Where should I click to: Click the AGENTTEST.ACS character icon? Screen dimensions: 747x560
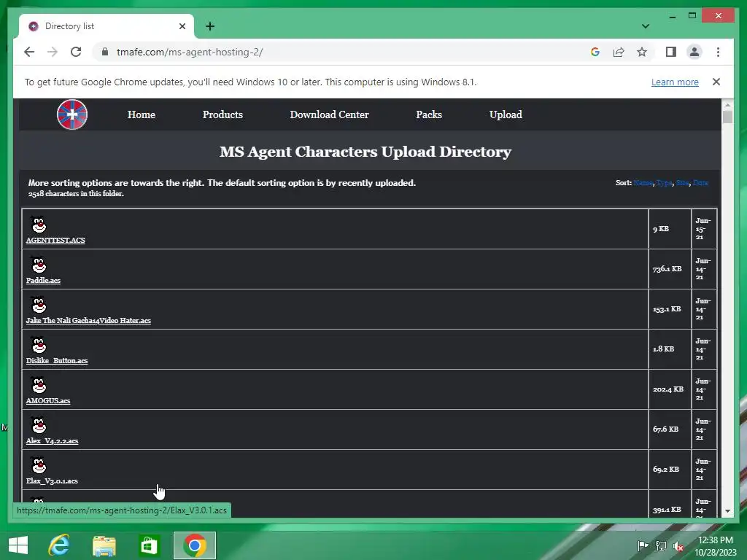coord(39,224)
